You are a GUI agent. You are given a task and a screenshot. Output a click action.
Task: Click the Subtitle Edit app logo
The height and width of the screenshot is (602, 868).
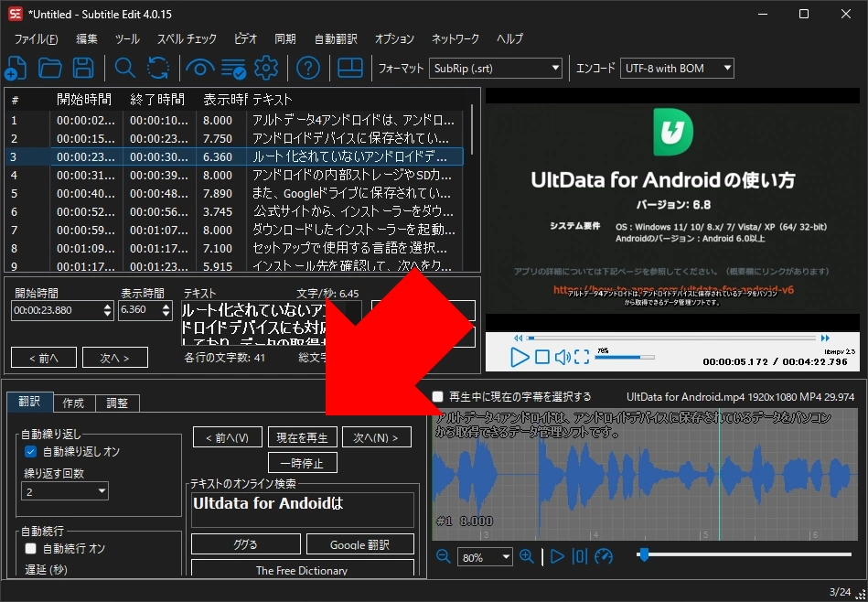click(15, 14)
